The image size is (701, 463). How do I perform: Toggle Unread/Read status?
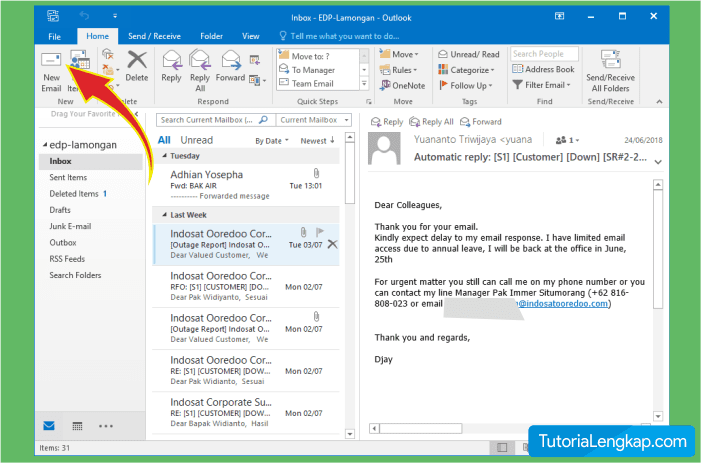tap(469, 54)
